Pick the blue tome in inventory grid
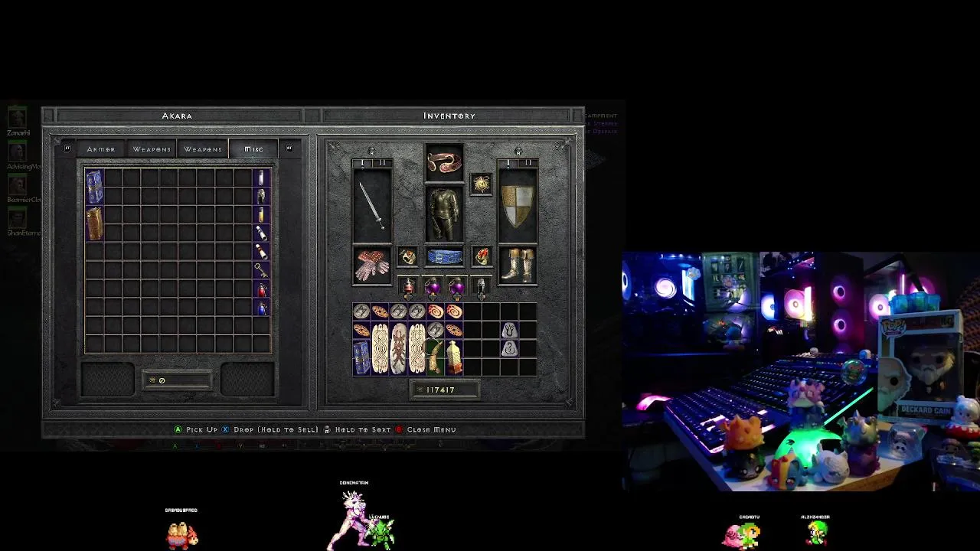 point(361,357)
